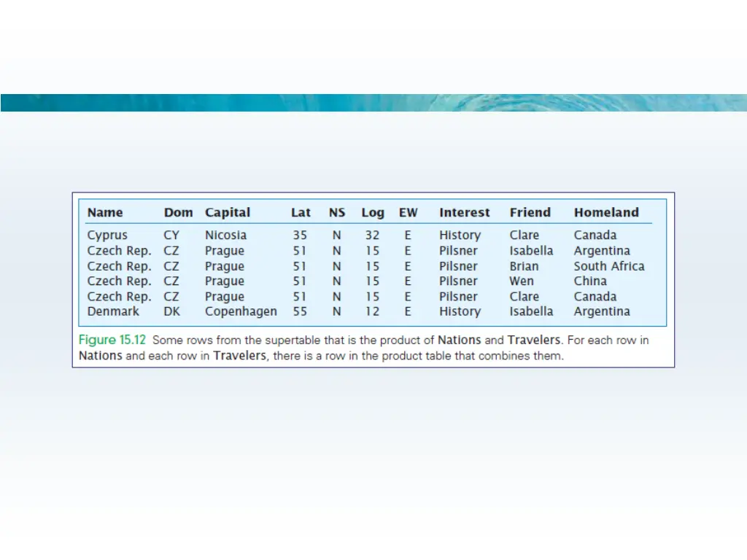The image size is (747, 560).
Task: Select the 'DK' domain cell
Action: pyautogui.click(x=172, y=311)
